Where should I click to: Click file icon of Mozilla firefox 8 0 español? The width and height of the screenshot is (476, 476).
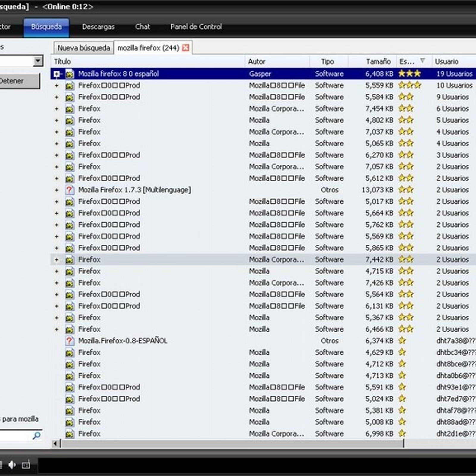[x=70, y=74]
